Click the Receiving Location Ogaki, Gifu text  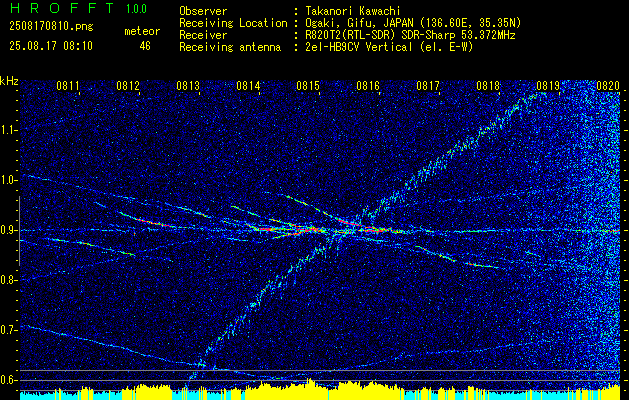pyautogui.click(x=413, y=23)
